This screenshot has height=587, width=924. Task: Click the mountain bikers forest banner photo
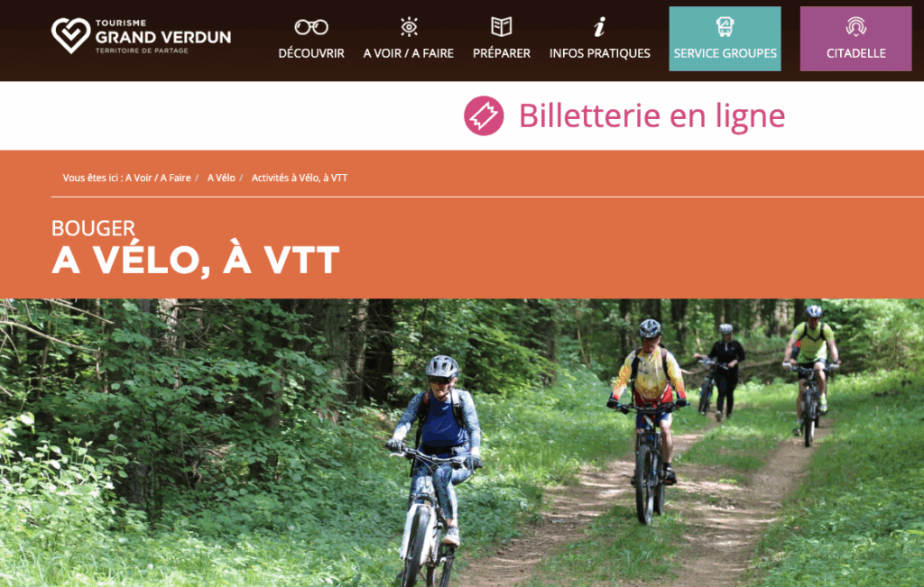pos(462,443)
